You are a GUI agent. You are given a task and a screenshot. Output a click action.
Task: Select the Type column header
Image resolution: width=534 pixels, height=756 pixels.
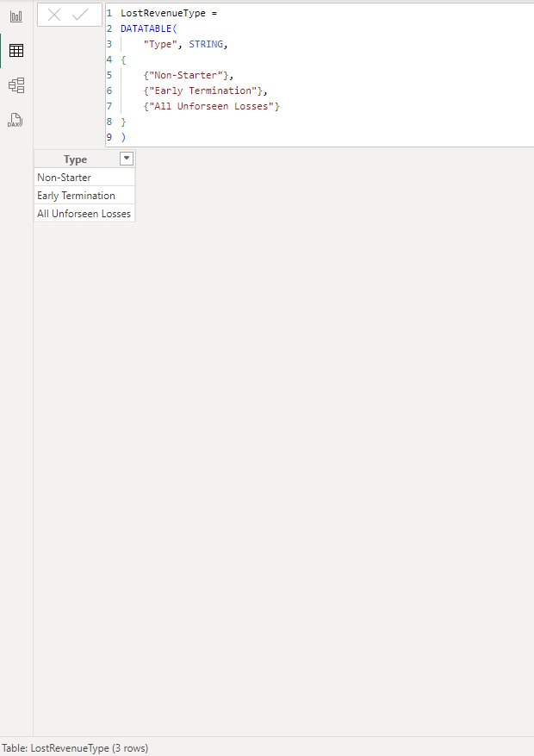pos(76,159)
